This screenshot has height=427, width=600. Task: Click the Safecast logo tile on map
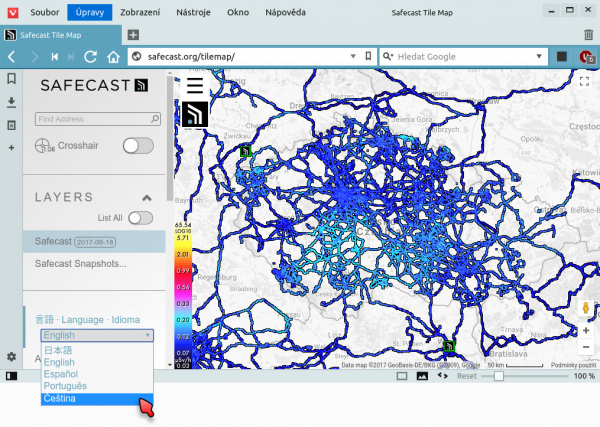tap(195, 114)
